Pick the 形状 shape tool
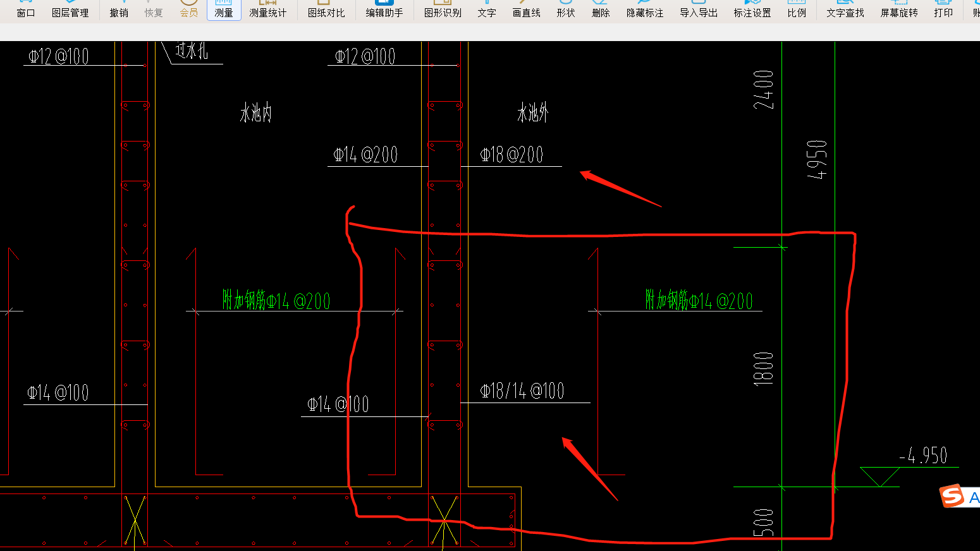This screenshot has height=551, width=980. (566, 9)
